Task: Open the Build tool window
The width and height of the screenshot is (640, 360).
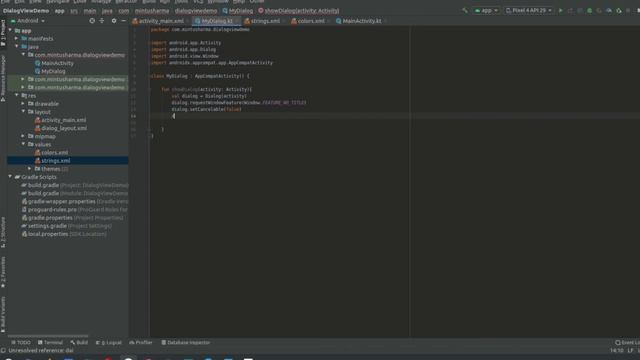Action: (x=79, y=342)
